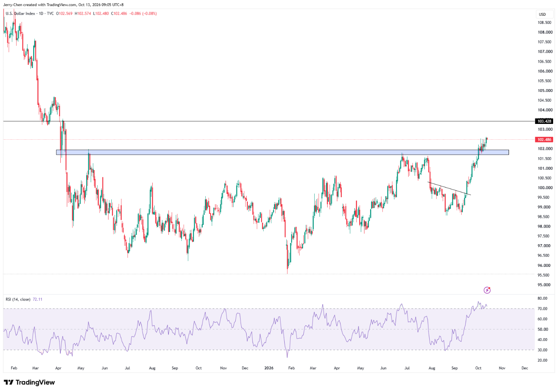The width and height of the screenshot is (558, 392).
Task: Click the RSI value 72.11
Action: [x=38, y=299]
